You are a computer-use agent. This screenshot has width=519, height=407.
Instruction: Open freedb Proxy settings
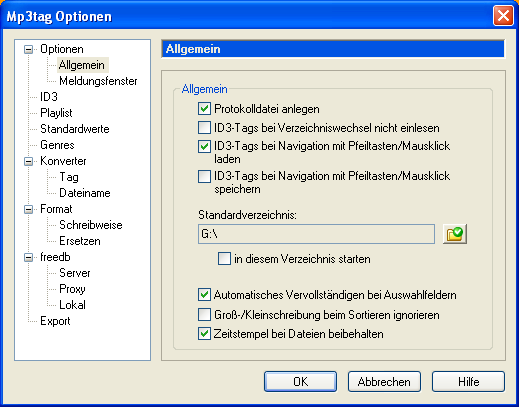pos(72,289)
